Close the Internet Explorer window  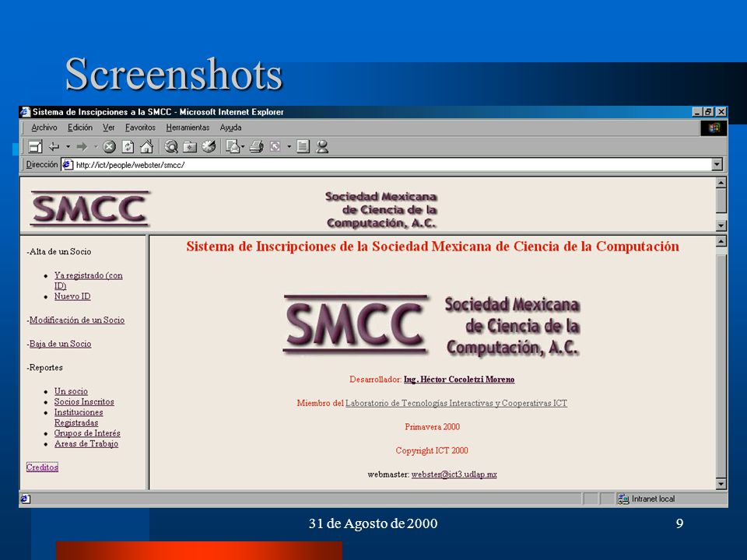tap(721, 112)
